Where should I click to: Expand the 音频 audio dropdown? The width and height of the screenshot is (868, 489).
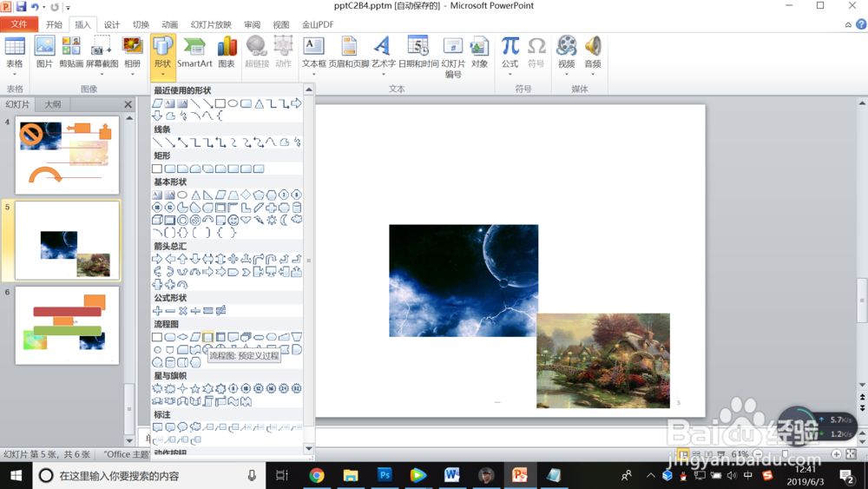(593, 74)
